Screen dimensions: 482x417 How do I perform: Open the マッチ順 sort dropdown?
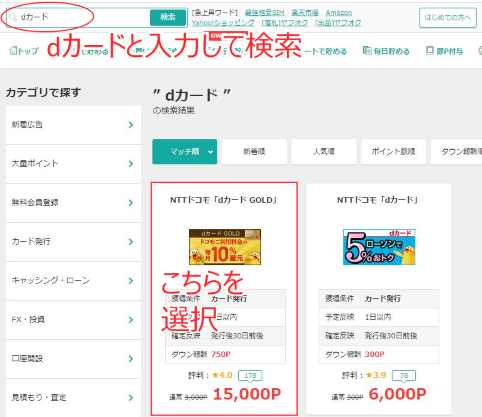185,152
